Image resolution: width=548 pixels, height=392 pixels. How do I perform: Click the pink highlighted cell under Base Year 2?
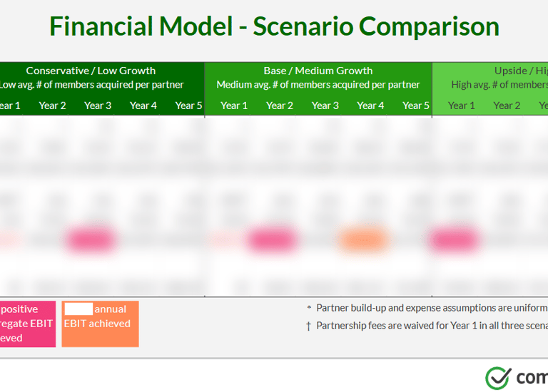274,239
